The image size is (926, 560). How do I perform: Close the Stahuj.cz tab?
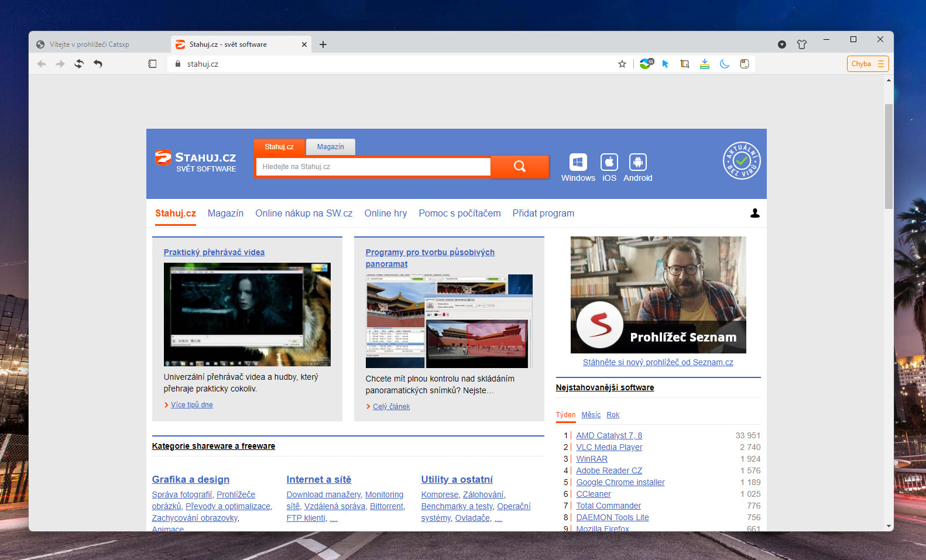pyautogui.click(x=304, y=44)
